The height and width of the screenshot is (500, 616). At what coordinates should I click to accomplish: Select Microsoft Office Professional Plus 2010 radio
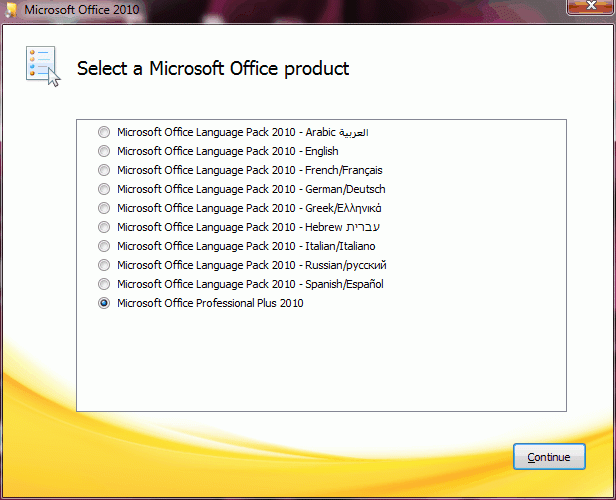pyautogui.click(x=104, y=303)
